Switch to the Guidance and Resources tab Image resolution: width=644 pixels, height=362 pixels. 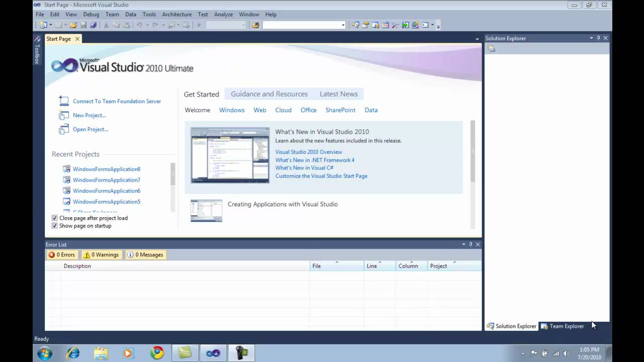point(269,94)
